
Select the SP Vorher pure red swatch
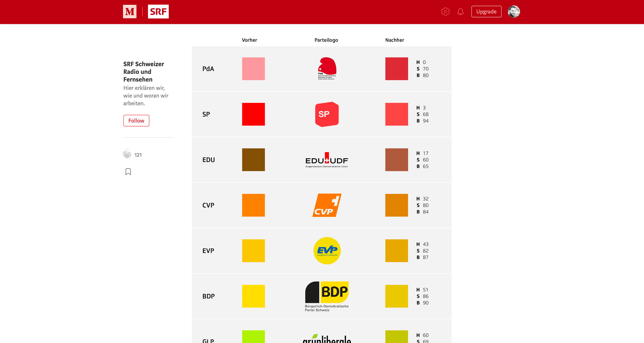pyautogui.click(x=253, y=114)
